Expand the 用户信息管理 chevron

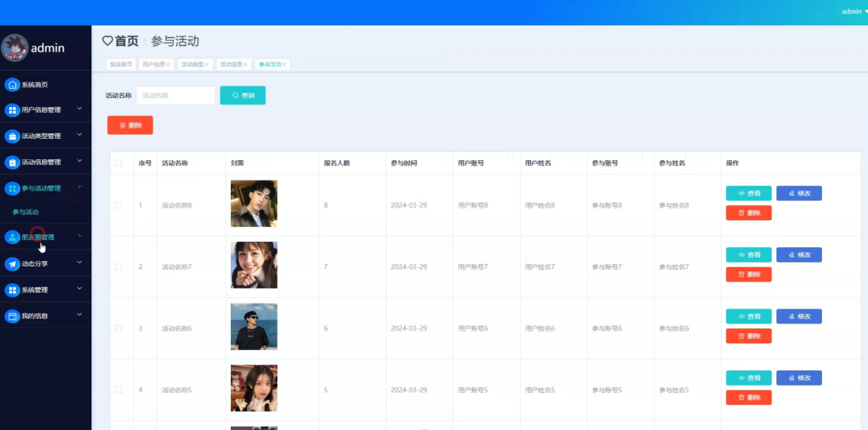pyautogui.click(x=80, y=109)
